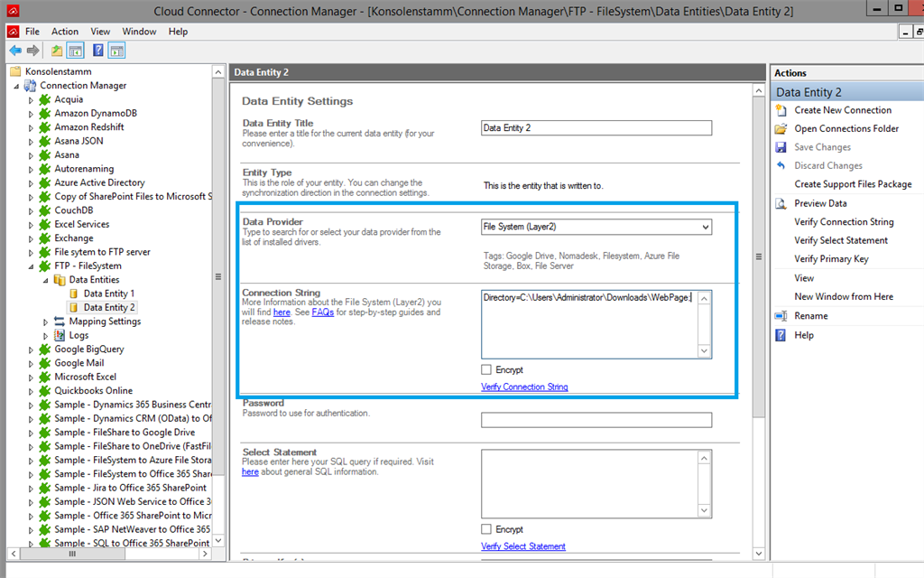Expand the Google BigQuery connection node
Image resolution: width=924 pixels, height=578 pixels.
point(32,350)
